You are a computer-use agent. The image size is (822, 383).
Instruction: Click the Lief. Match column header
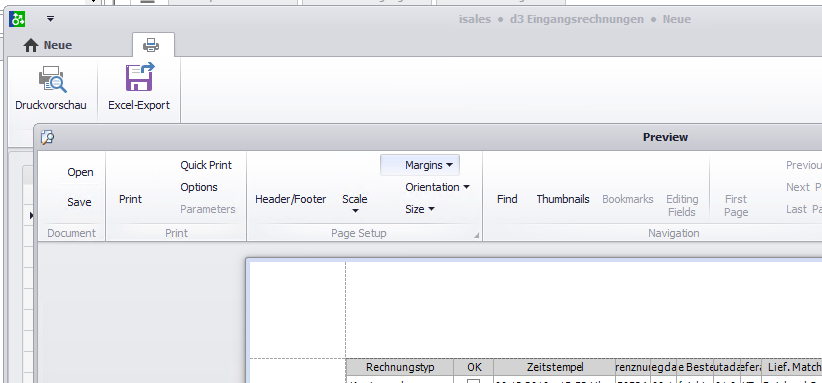[792, 367]
